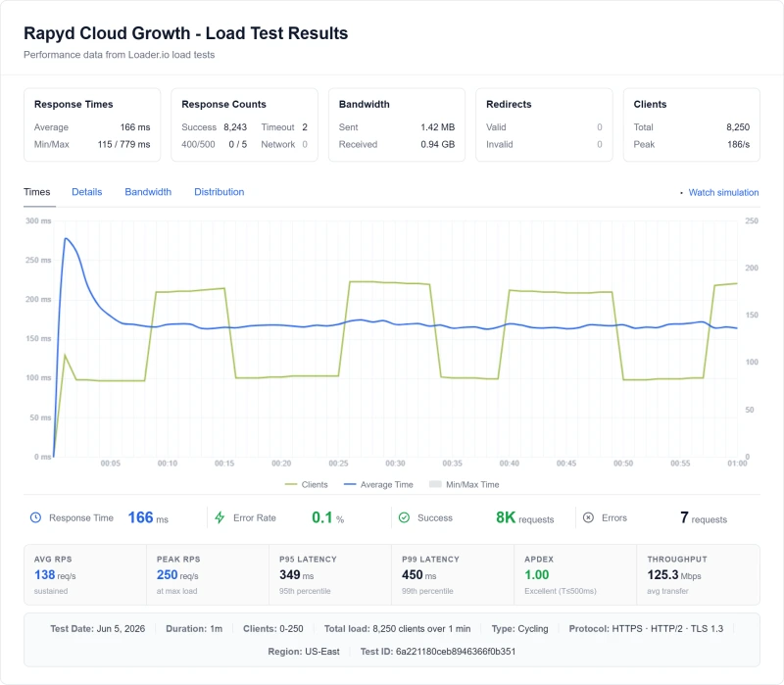
Task: Click the 300 ms label on left axis
Action: tap(38, 221)
